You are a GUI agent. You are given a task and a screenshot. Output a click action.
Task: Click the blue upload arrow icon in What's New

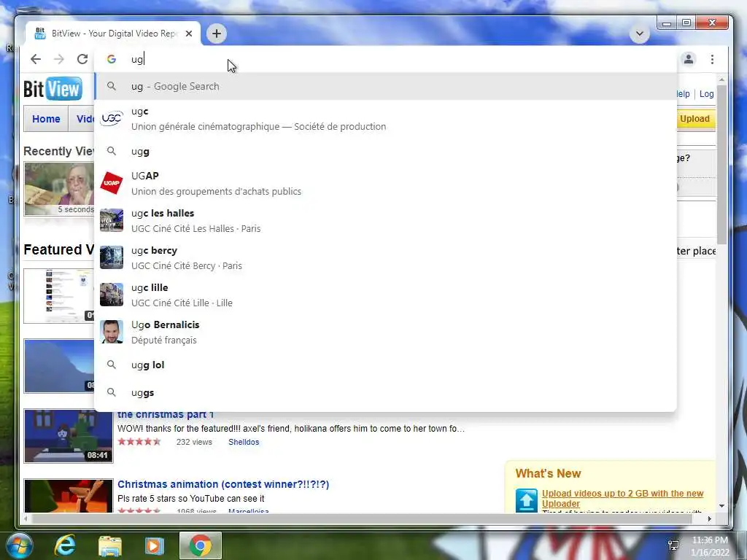point(527,500)
